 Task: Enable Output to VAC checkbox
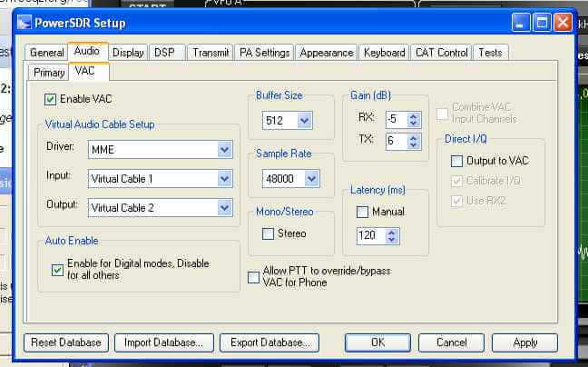pos(456,162)
